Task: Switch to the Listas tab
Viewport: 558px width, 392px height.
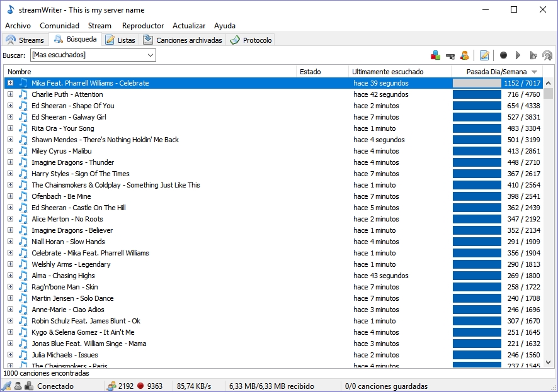Action: [x=121, y=40]
